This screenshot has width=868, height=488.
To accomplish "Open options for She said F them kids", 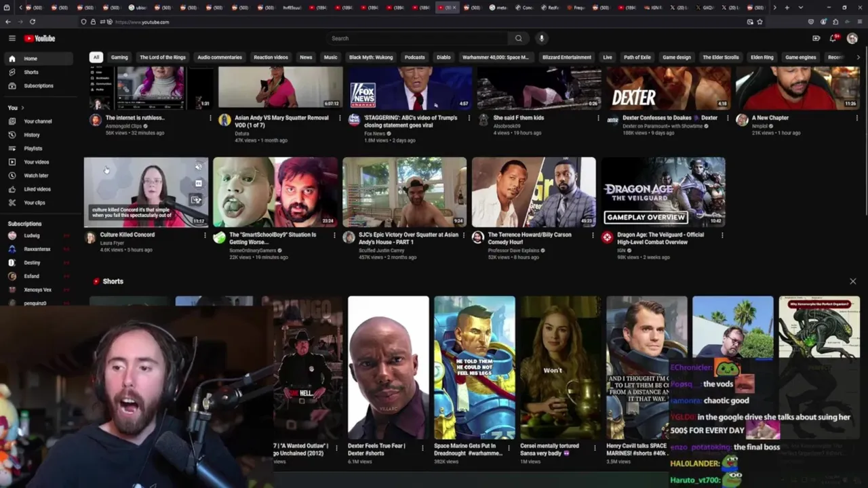I will click(598, 118).
